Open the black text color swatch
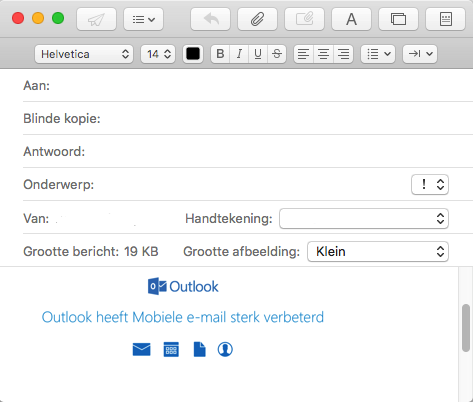 (x=193, y=54)
